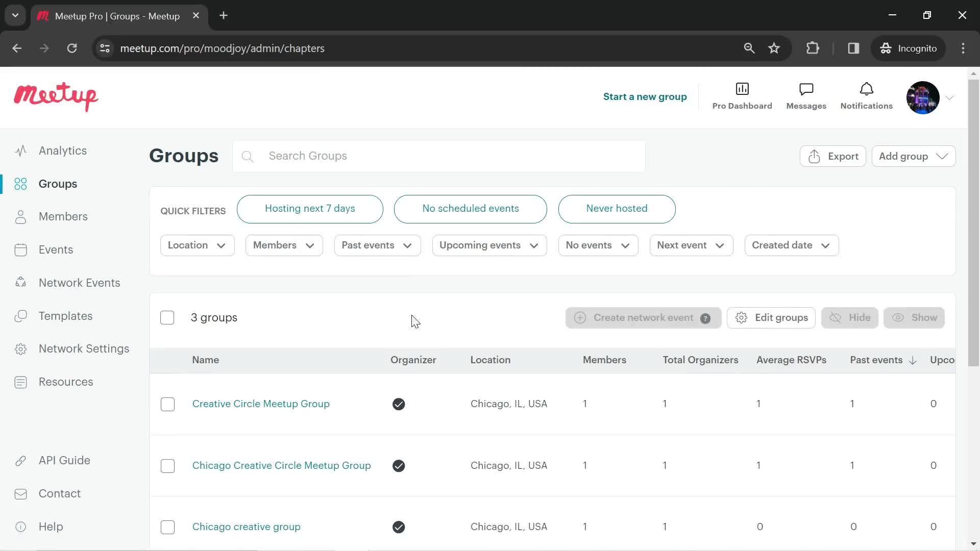Select the No scheduled events quick filter
Image resolution: width=980 pixels, height=551 pixels.
(471, 209)
